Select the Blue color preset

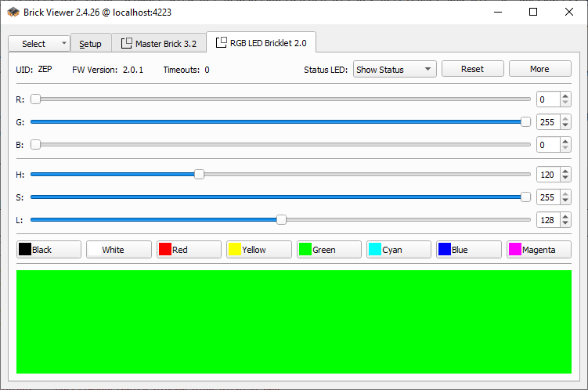click(x=468, y=250)
